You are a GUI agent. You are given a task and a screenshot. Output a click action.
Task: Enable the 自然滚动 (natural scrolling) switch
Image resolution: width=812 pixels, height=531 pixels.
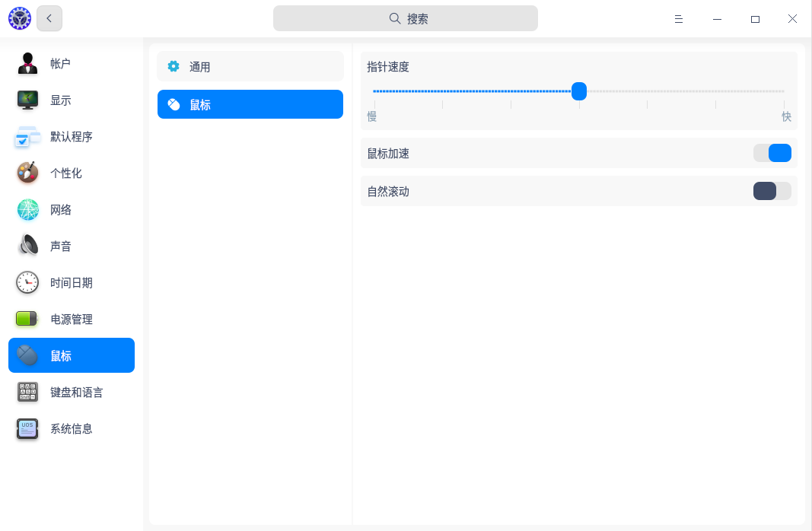772,191
